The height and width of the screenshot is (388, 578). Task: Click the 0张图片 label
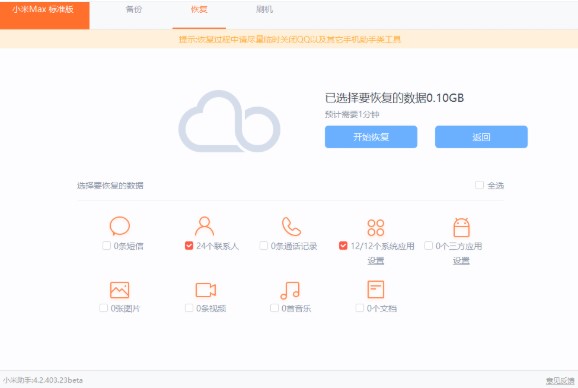125,308
